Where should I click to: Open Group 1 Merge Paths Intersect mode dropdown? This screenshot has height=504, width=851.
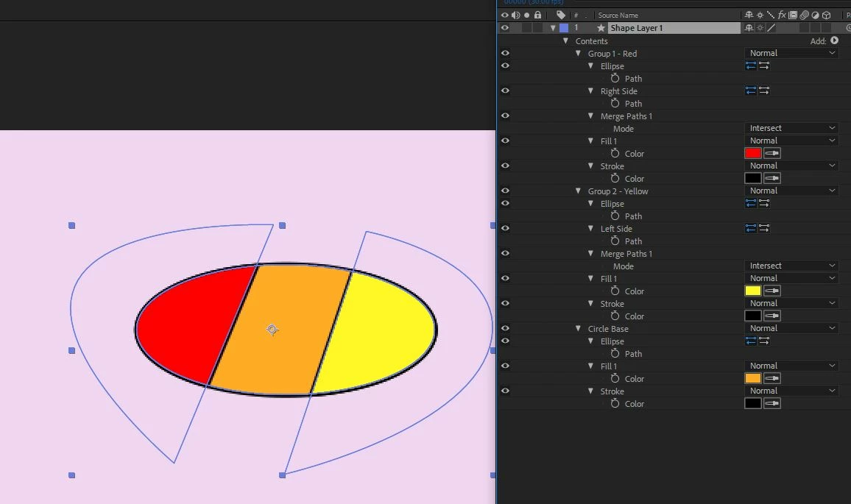792,128
